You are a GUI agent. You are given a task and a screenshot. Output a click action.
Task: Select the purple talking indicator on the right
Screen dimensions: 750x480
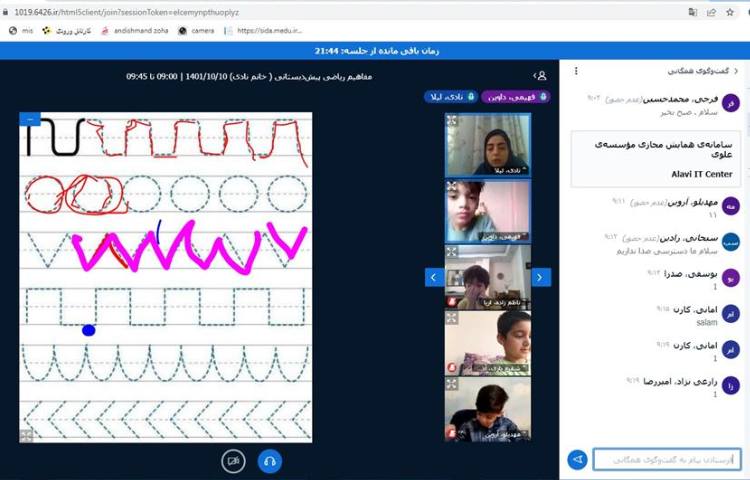tap(515, 97)
